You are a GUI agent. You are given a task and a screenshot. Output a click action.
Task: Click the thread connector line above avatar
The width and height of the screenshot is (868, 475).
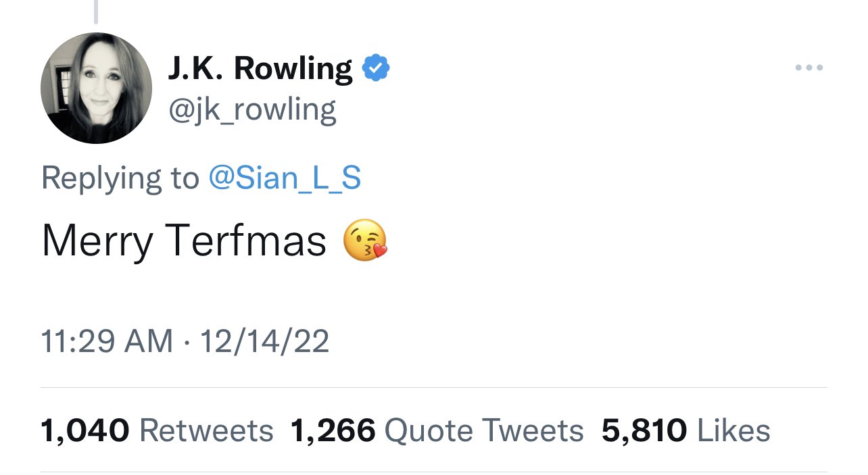[x=96, y=11]
